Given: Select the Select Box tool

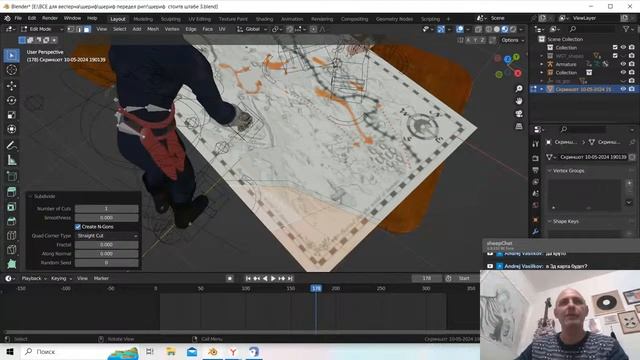Looking at the screenshot, I should (x=11, y=55).
